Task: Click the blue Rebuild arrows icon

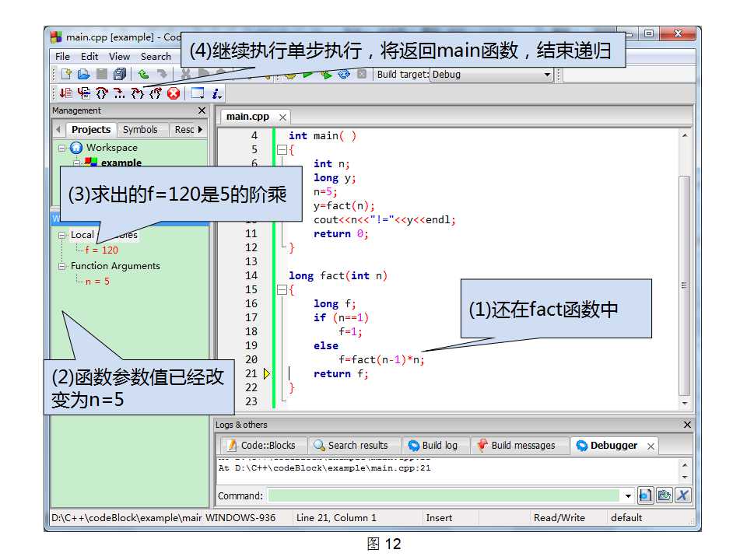Action: [344, 75]
